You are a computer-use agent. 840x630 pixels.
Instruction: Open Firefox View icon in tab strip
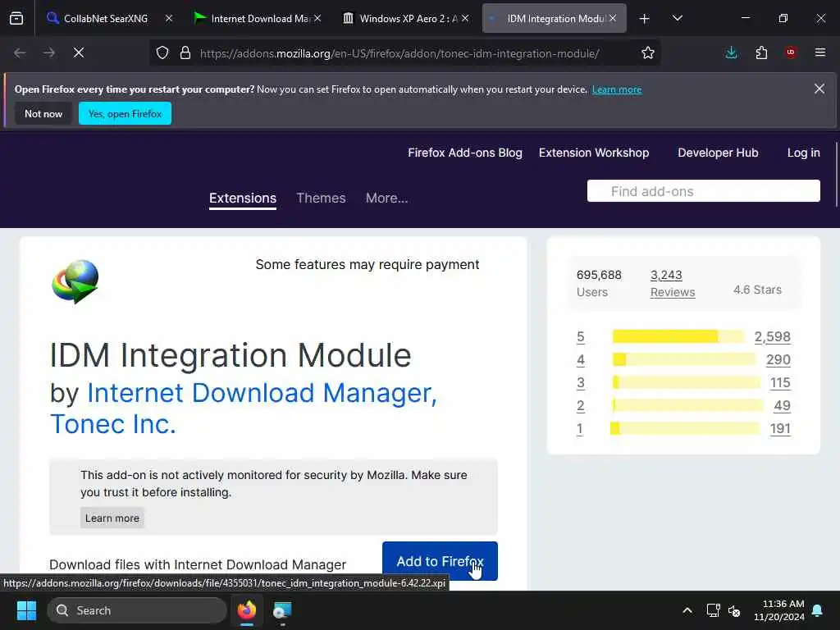click(x=16, y=18)
